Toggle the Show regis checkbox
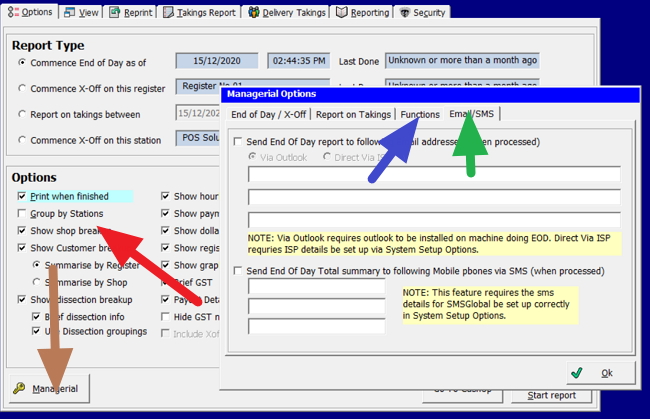 165,248
